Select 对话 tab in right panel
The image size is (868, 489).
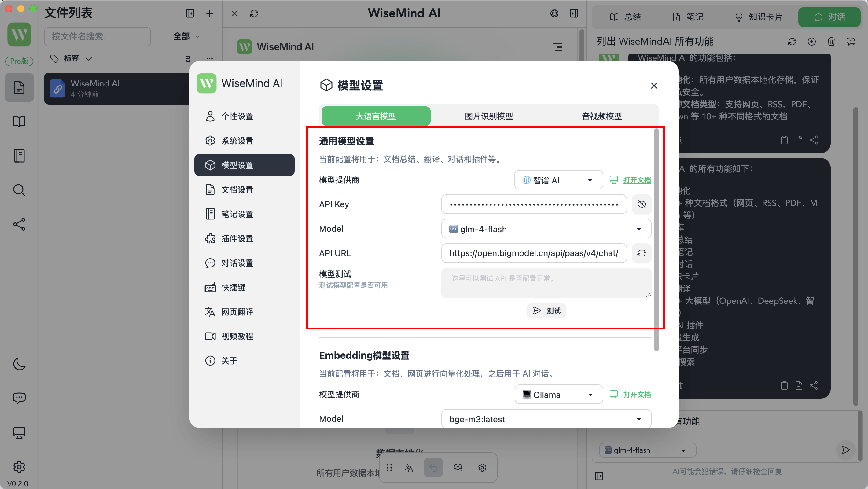829,17
